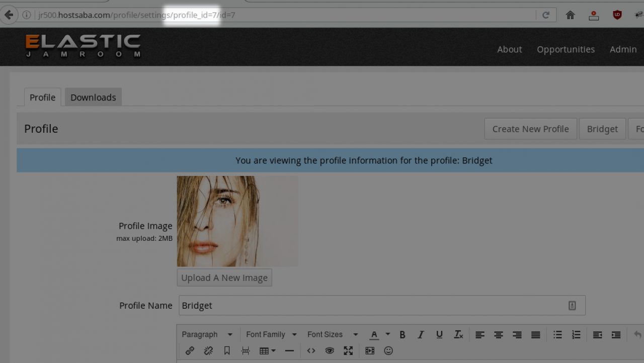Image resolution: width=644 pixels, height=363 pixels.
Task: Click the Create New Profile button
Action: coord(530,129)
